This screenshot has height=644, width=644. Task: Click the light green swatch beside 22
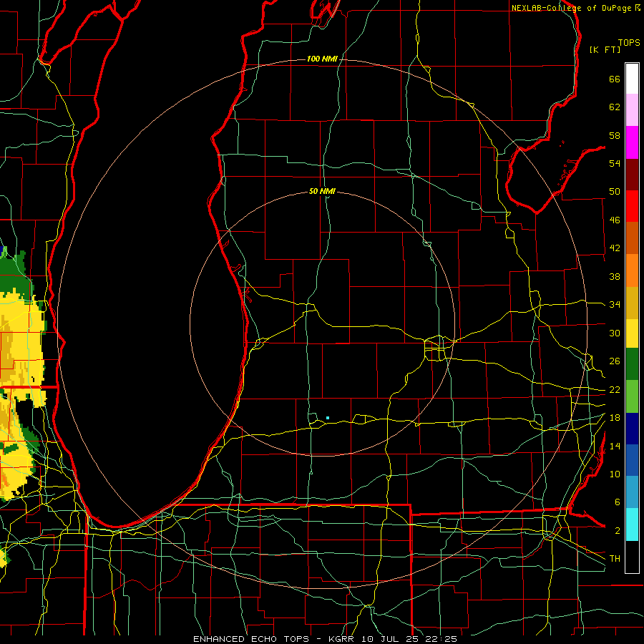(x=632, y=396)
